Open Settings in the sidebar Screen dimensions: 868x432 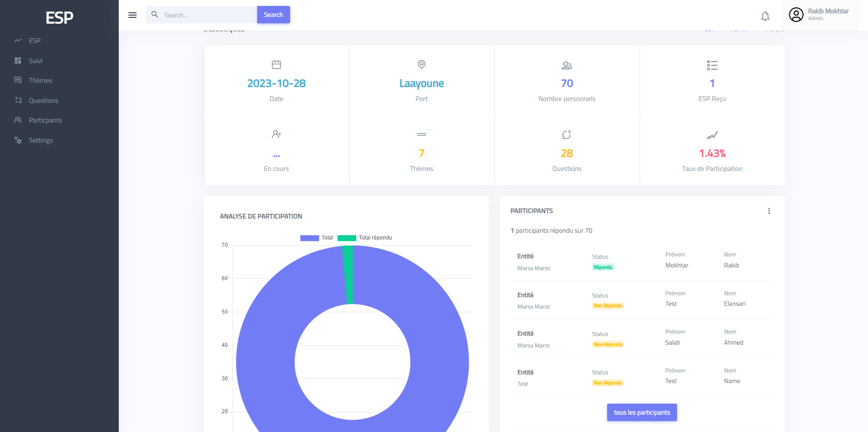[x=41, y=140]
